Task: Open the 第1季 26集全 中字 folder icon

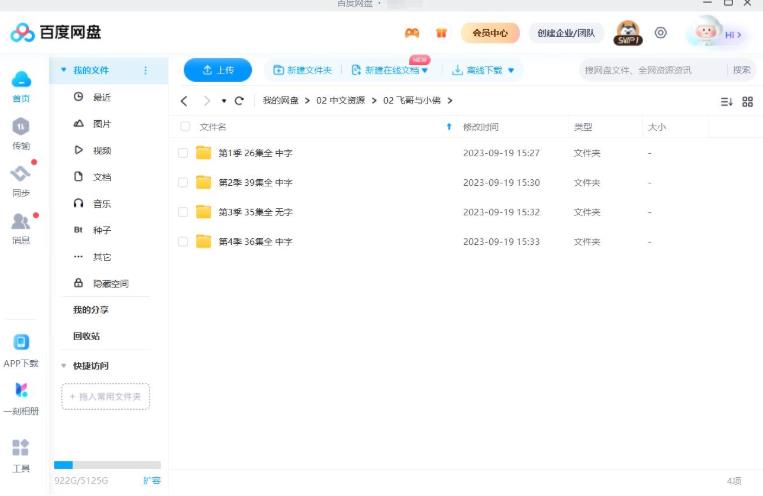Action: coord(203,153)
